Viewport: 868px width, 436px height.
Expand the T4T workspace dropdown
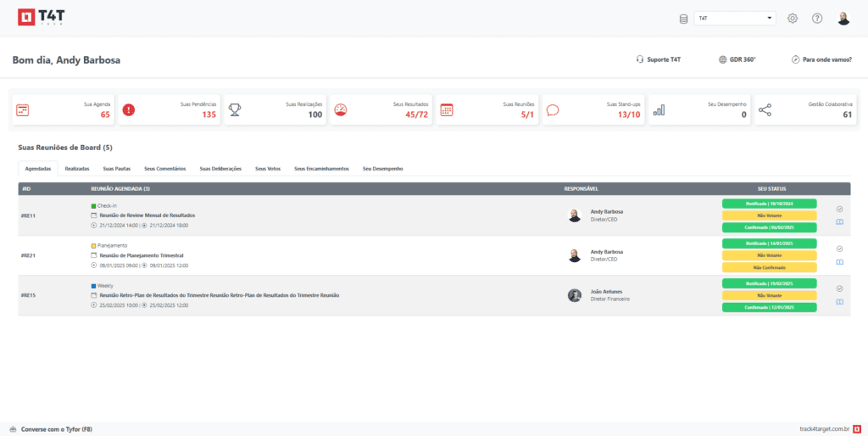pyautogui.click(x=735, y=18)
